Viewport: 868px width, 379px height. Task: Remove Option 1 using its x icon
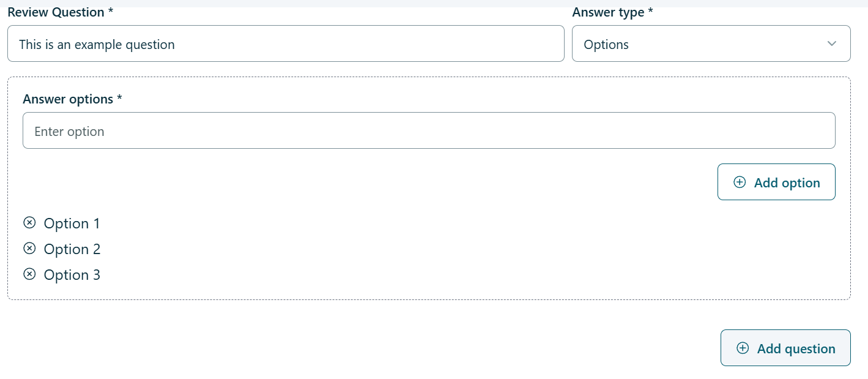click(x=29, y=223)
